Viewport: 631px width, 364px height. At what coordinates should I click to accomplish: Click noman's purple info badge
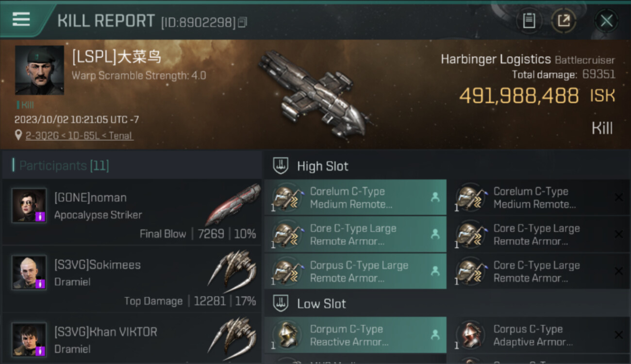click(41, 216)
